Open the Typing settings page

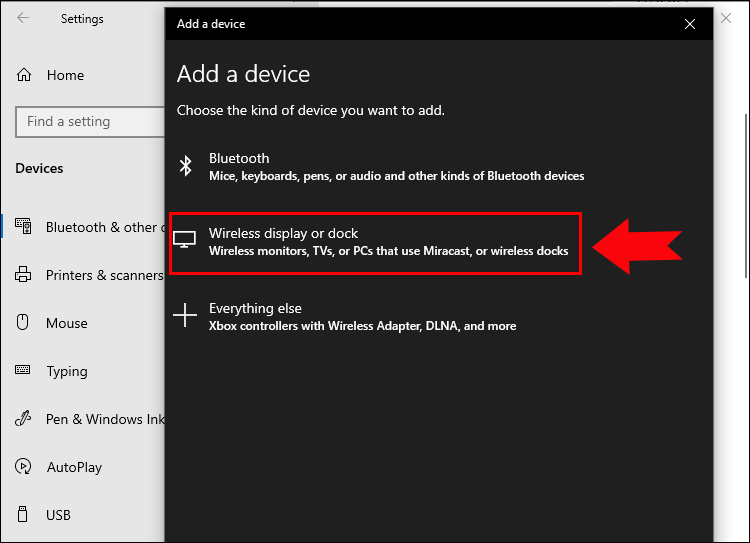point(66,371)
